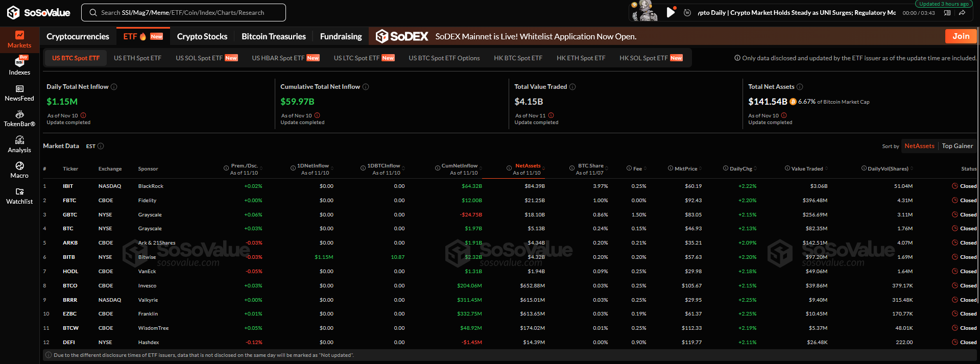The height and width of the screenshot is (364, 980).
Task: Open the Macro sidebar section
Action: [x=19, y=170]
